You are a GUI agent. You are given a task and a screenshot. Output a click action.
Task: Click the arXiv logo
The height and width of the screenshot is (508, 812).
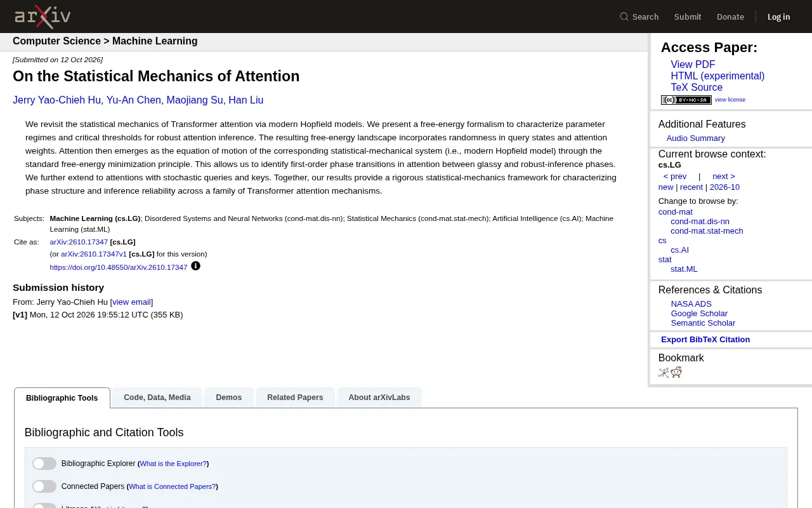click(43, 17)
